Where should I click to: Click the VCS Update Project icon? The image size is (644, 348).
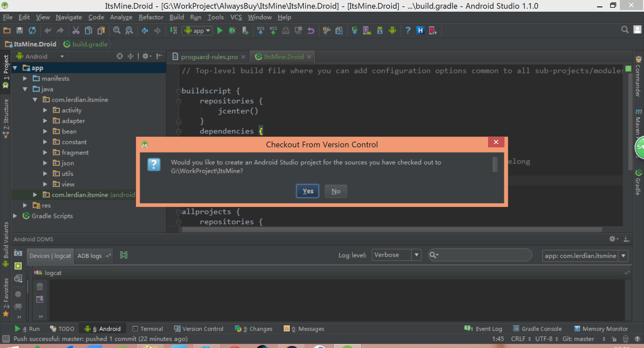[261, 31]
